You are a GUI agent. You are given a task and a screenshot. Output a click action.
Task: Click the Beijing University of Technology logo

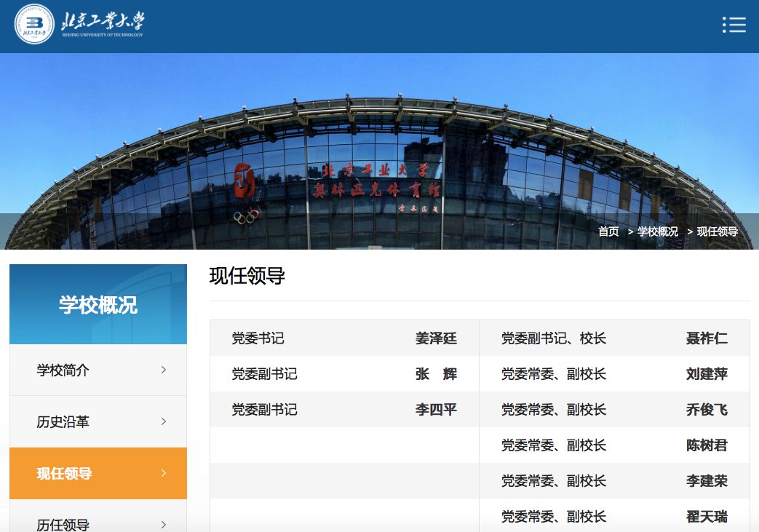point(34,24)
